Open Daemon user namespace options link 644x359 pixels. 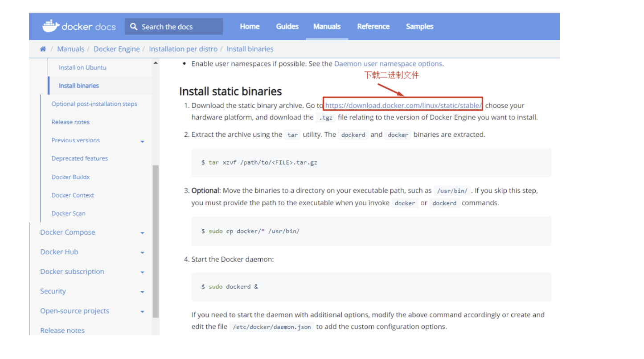click(388, 64)
